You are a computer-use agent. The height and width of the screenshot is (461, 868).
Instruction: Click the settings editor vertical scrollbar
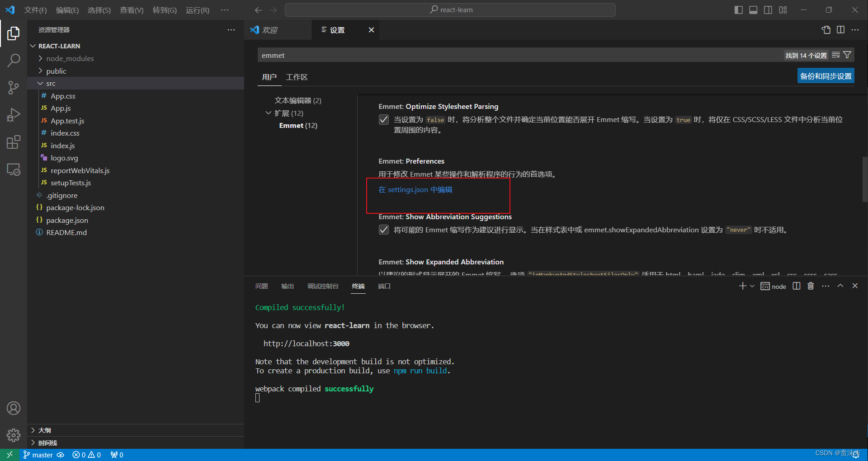(865, 179)
